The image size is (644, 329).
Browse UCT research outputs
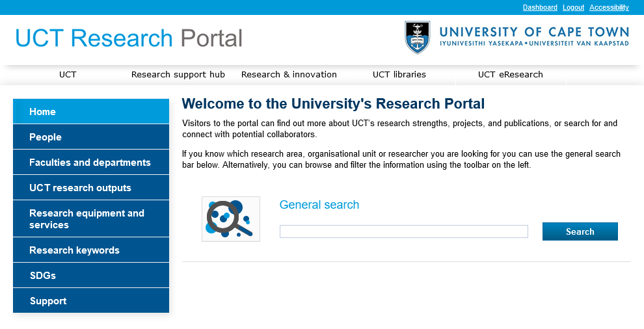pos(91,188)
